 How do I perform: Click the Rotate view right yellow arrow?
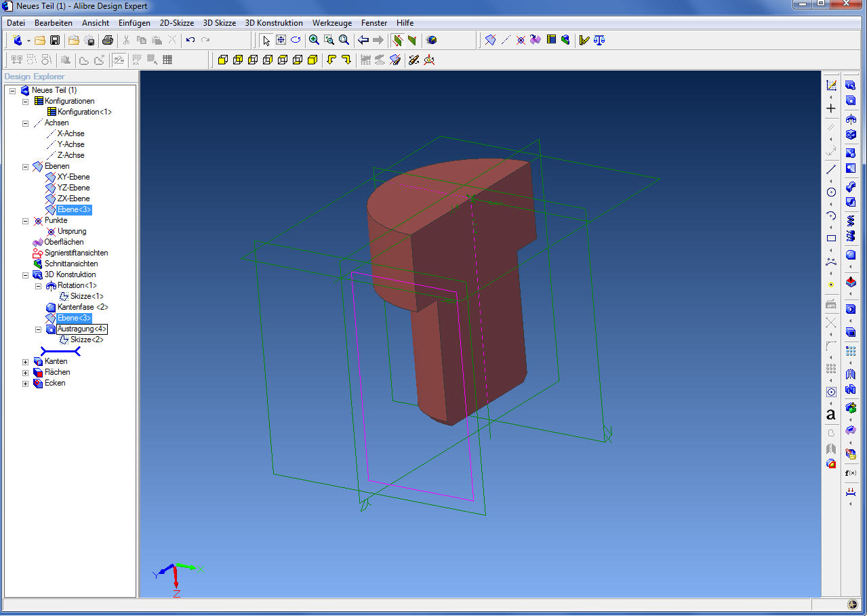click(346, 60)
